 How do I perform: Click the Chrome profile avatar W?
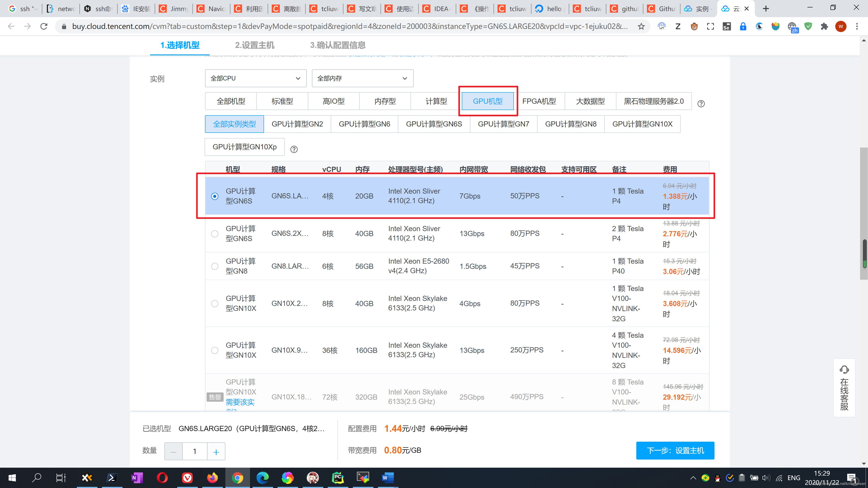[x=841, y=26]
